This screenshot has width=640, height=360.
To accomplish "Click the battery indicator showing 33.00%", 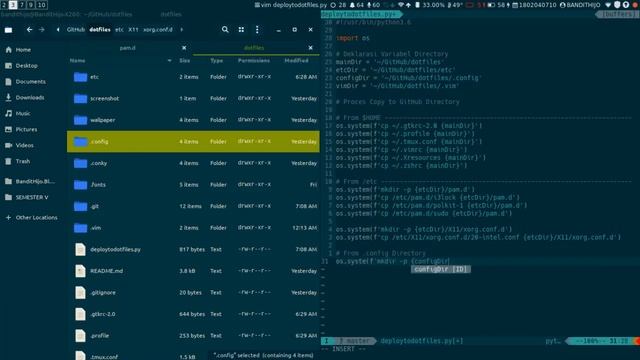I will pos(430,5).
